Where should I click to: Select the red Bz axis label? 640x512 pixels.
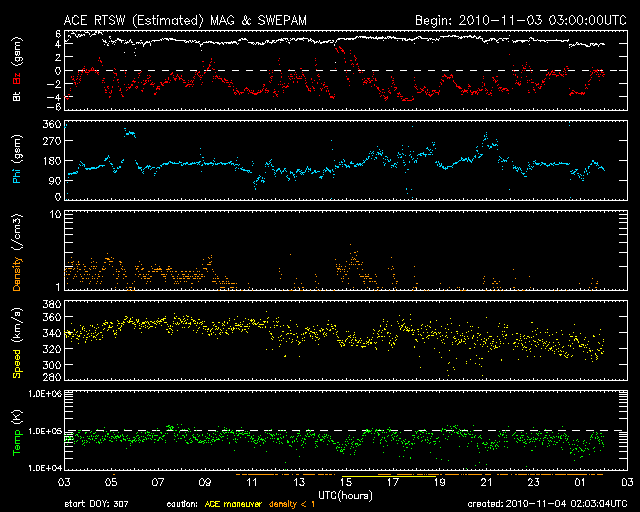(16, 83)
